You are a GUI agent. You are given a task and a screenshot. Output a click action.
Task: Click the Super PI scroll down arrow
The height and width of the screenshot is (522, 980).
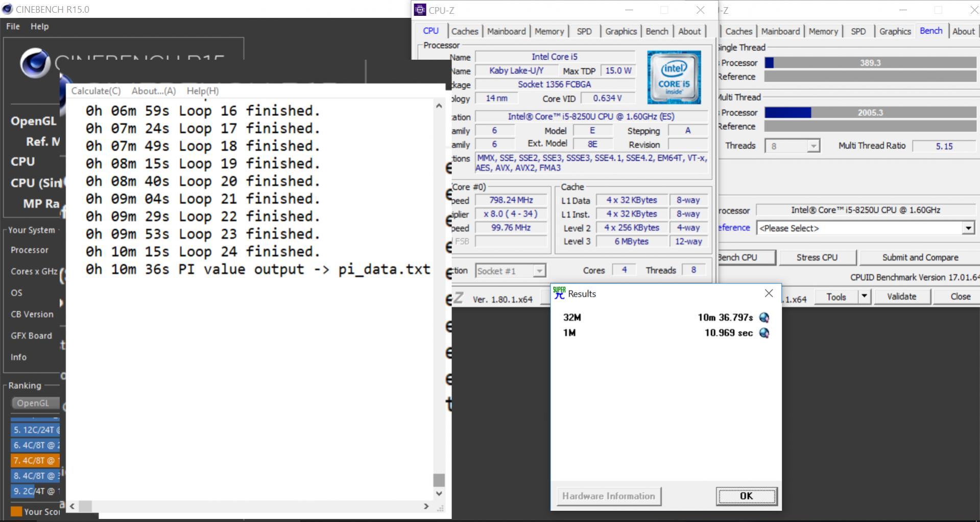[439, 493]
